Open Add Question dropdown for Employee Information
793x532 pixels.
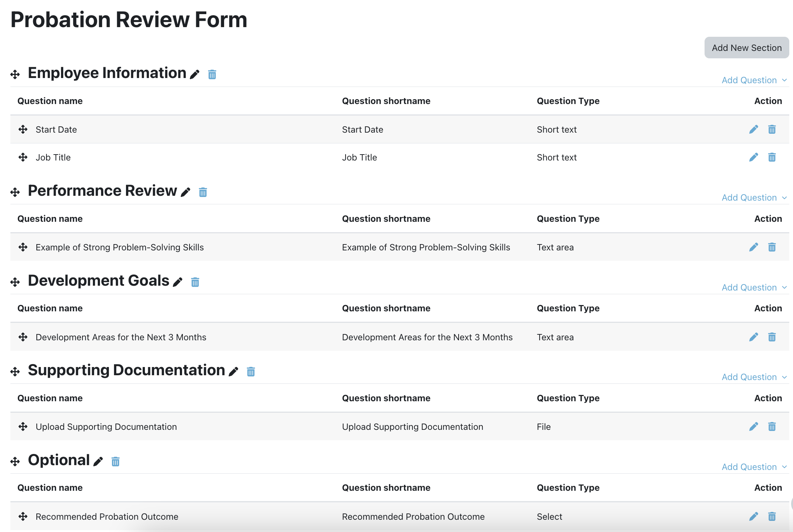click(754, 80)
